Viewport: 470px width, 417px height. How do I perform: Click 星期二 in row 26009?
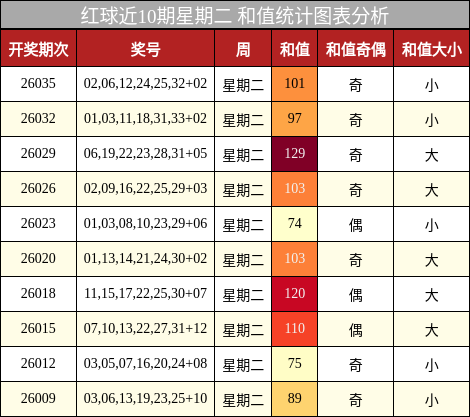click(243, 400)
